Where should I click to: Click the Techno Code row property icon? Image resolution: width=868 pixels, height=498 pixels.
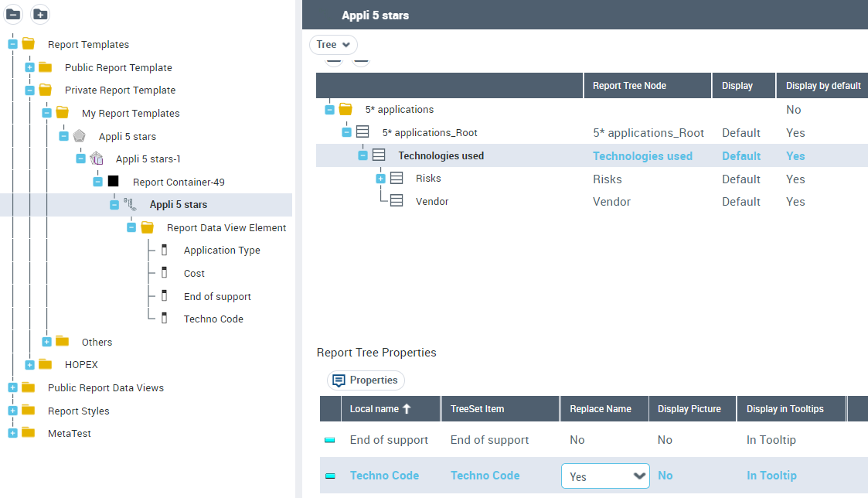pyautogui.click(x=330, y=476)
